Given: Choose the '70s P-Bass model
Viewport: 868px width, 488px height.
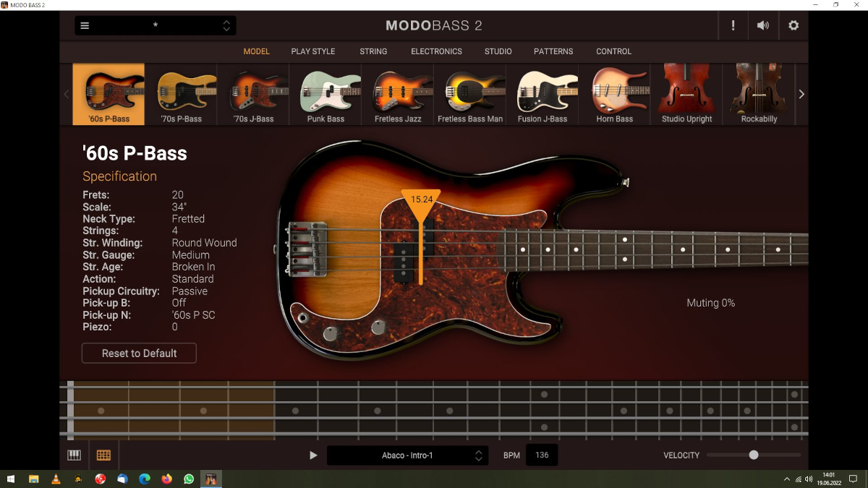Looking at the screenshot, I should 181,94.
